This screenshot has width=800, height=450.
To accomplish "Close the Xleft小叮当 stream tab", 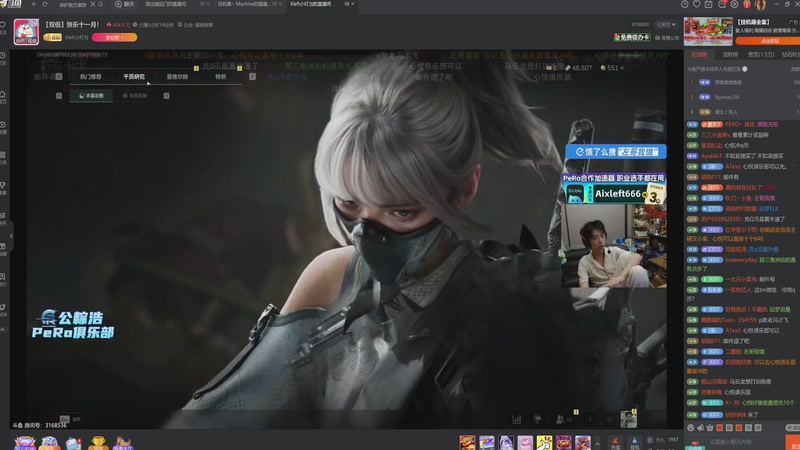I will click(353, 4).
